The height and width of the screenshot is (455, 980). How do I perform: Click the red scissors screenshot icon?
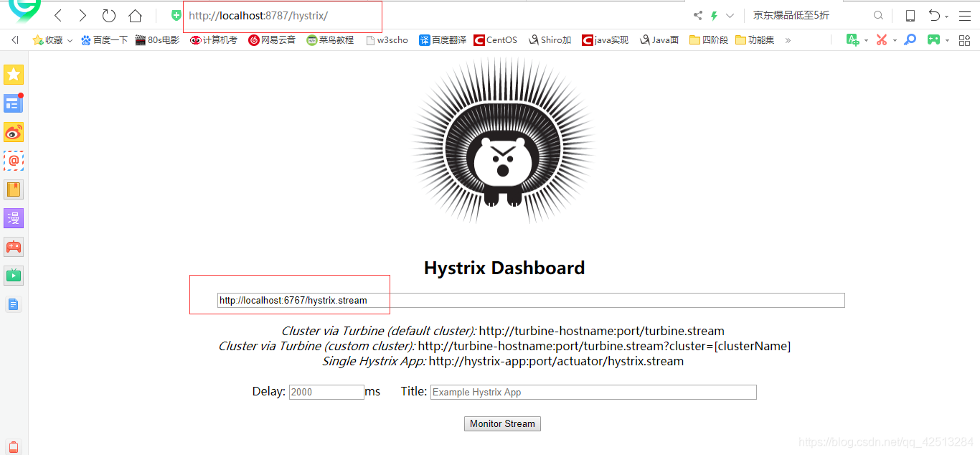[x=882, y=40]
